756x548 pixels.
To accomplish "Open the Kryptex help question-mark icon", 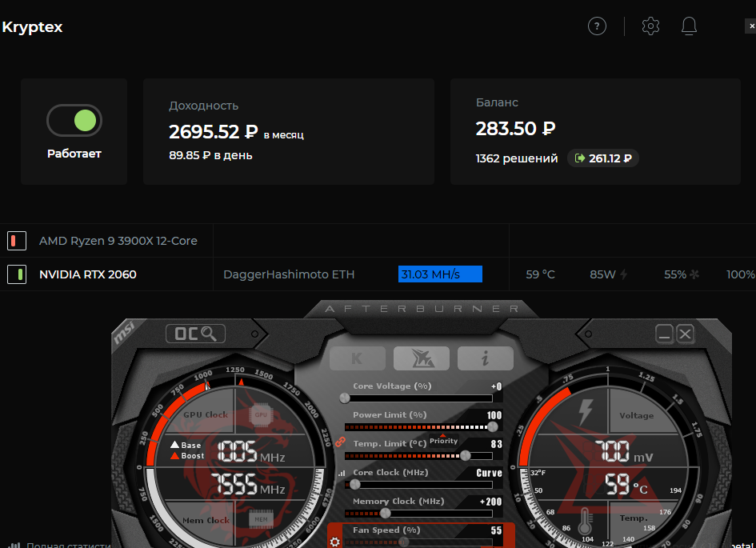I will tap(597, 26).
